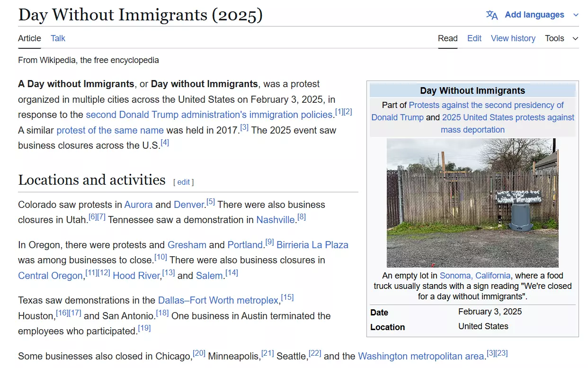Viewport: 588px width, 368px height.
Task: Open the Gresham link
Action: (x=187, y=245)
